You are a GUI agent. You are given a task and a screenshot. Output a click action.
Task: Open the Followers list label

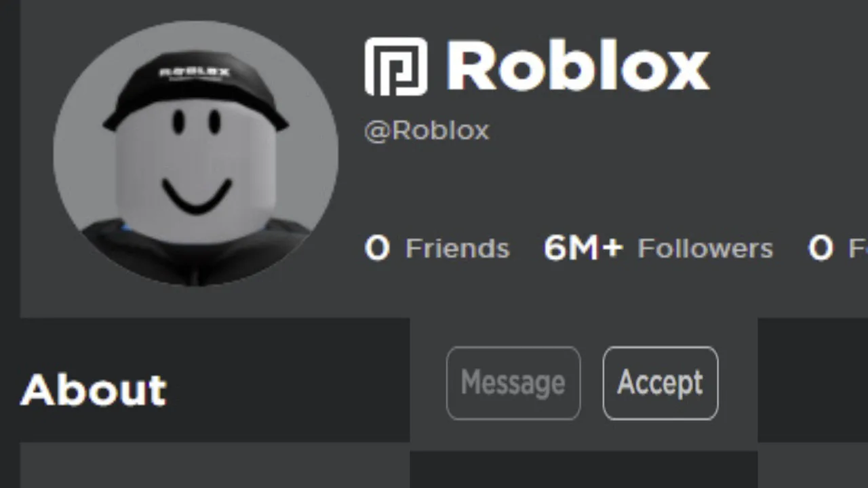point(705,249)
